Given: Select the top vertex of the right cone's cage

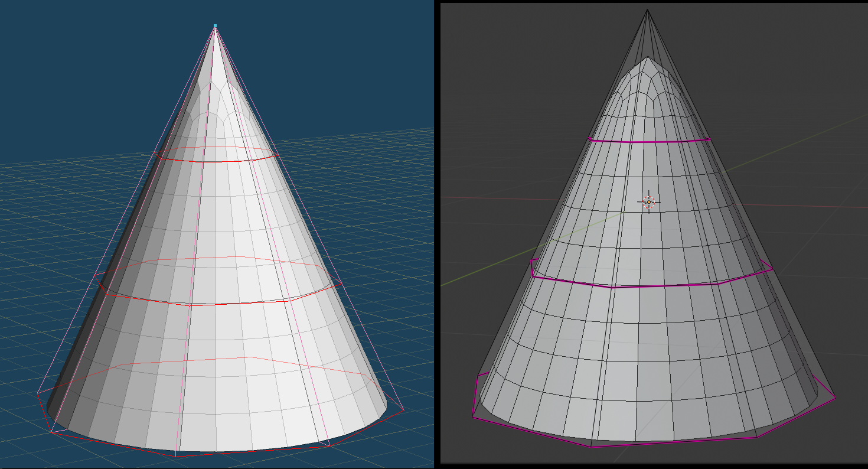Looking at the screenshot, I should 648,9.
